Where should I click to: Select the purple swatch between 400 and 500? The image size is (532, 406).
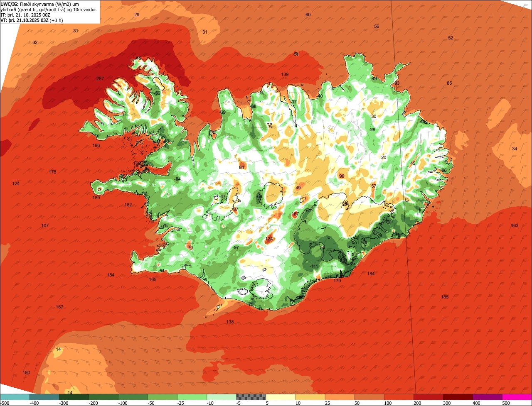click(x=487, y=397)
